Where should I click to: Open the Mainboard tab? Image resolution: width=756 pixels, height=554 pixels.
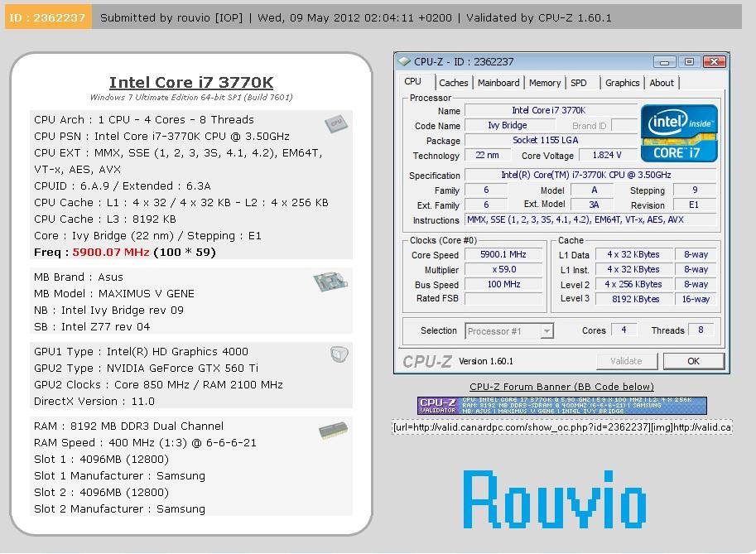click(x=498, y=83)
